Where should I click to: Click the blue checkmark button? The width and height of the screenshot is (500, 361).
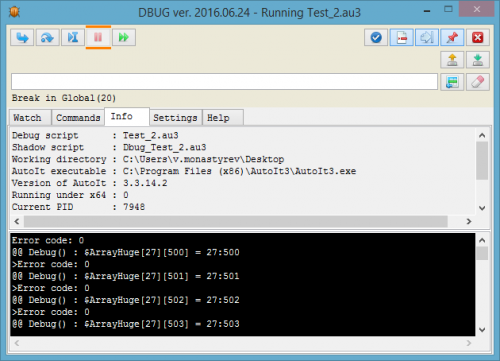pyautogui.click(x=376, y=37)
